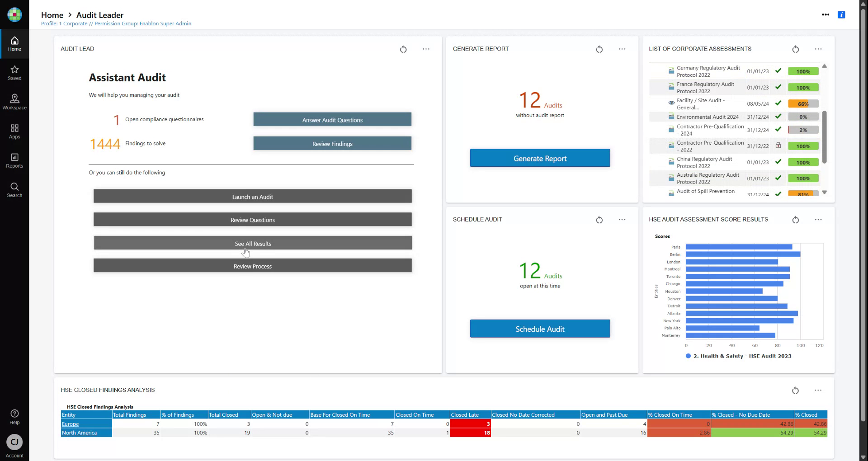This screenshot has height=461, width=868.
Task: Click the Generate Report button
Action: (x=540, y=158)
